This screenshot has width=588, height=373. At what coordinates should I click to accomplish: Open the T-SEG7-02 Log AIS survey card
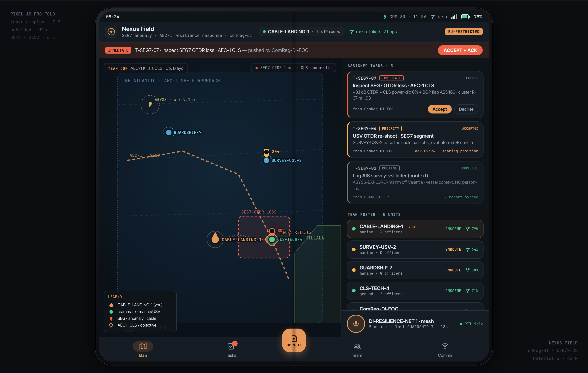pyautogui.click(x=415, y=183)
